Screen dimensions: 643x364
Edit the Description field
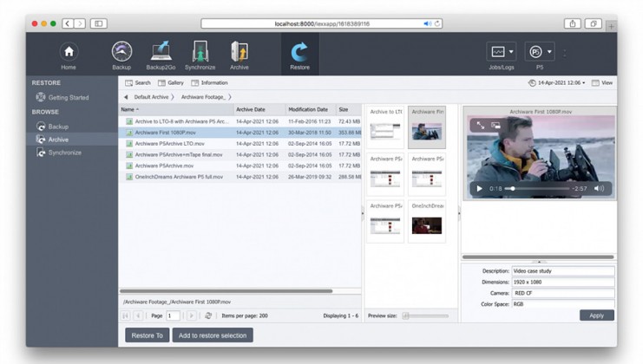click(x=563, y=271)
